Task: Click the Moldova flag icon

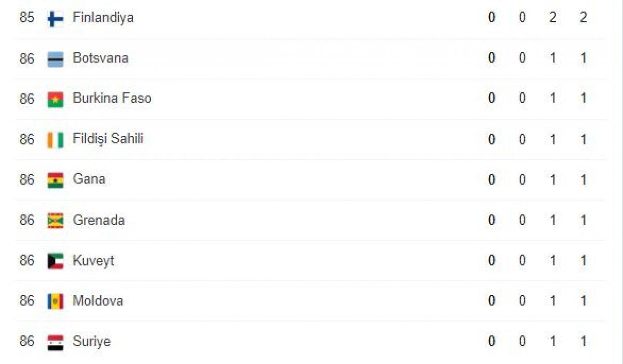Action: pos(55,301)
